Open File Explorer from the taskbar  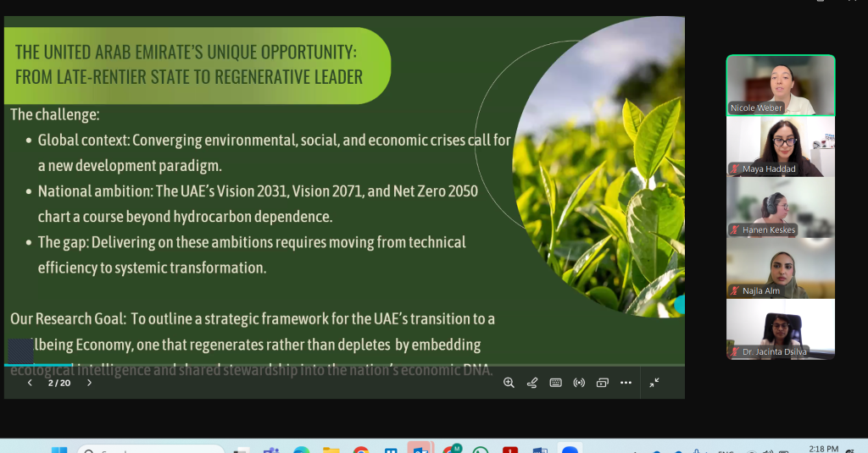(331, 450)
